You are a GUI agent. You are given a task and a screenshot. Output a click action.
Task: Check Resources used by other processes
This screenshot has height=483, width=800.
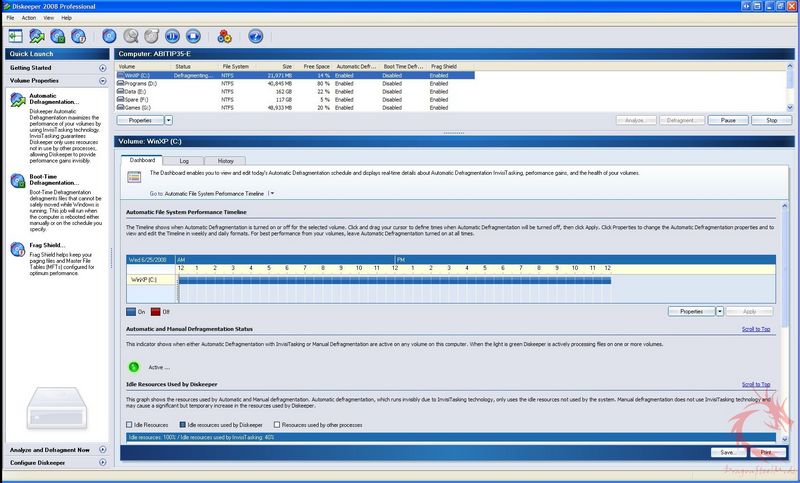[x=277, y=425]
